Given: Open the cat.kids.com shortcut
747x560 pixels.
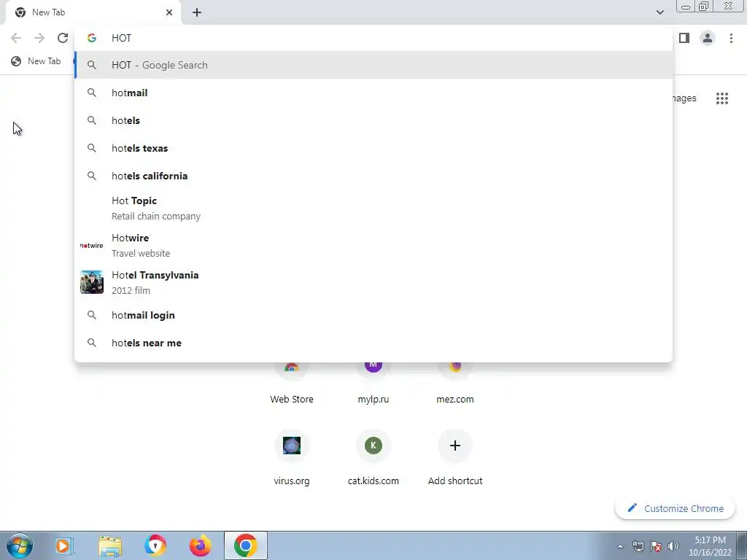Looking at the screenshot, I should pos(373,457).
